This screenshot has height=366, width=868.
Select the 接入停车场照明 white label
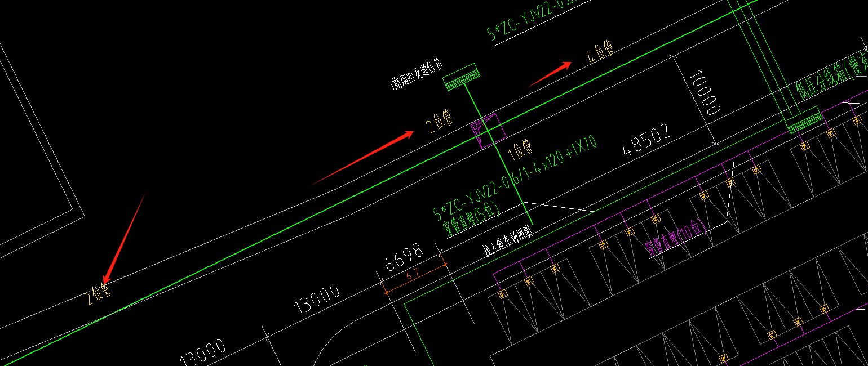(x=507, y=240)
